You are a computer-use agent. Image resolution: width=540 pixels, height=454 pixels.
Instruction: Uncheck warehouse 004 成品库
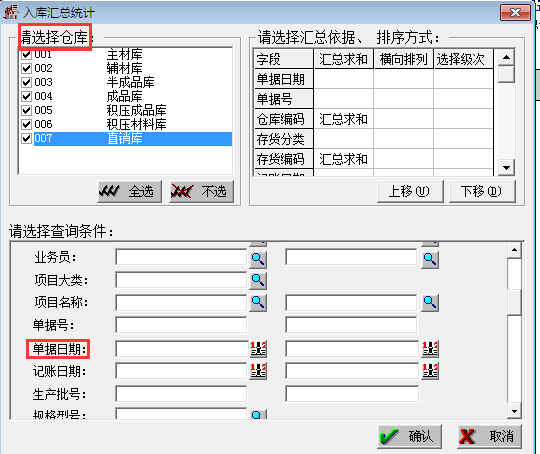point(27,96)
